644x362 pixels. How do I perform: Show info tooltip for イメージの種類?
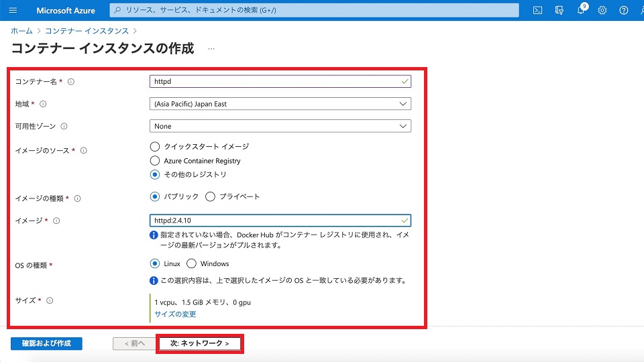[77, 198]
